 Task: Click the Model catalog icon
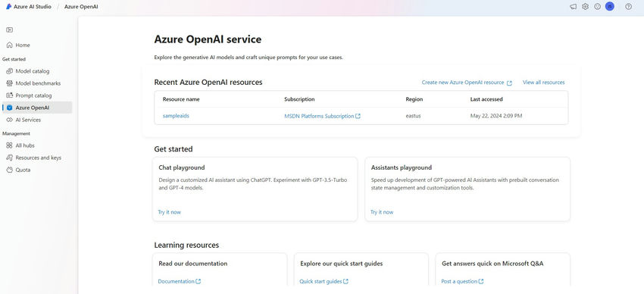point(9,71)
